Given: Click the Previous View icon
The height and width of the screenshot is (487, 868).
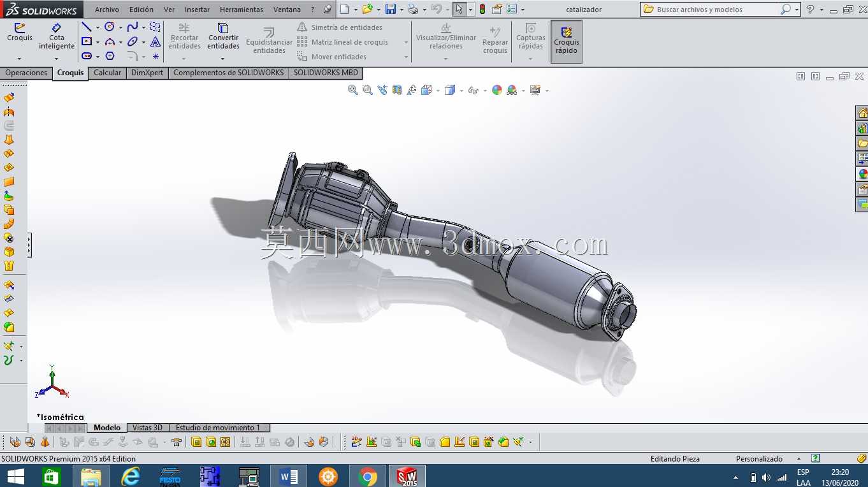Looking at the screenshot, I should [x=382, y=91].
